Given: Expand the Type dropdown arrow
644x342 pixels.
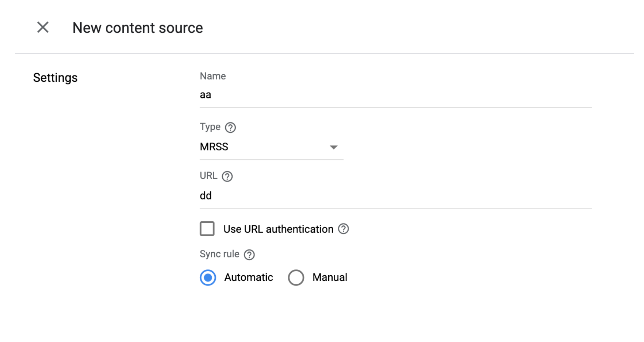Looking at the screenshot, I should (x=333, y=147).
